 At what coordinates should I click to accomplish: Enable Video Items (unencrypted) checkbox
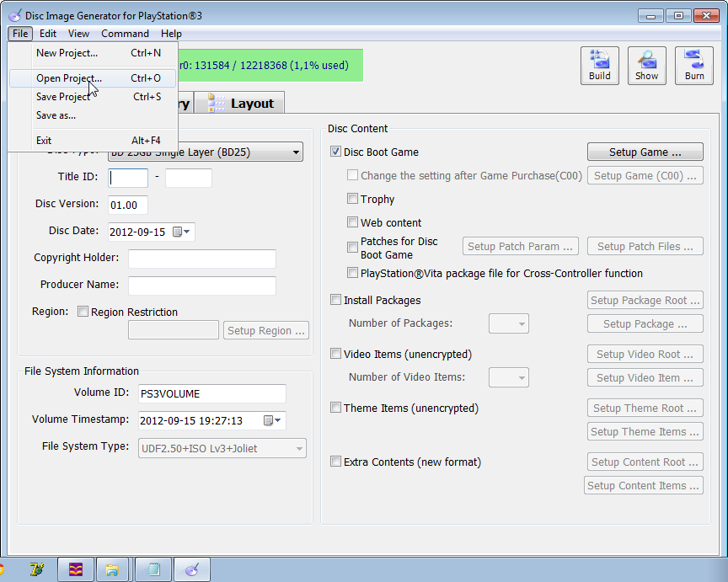(x=335, y=353)
